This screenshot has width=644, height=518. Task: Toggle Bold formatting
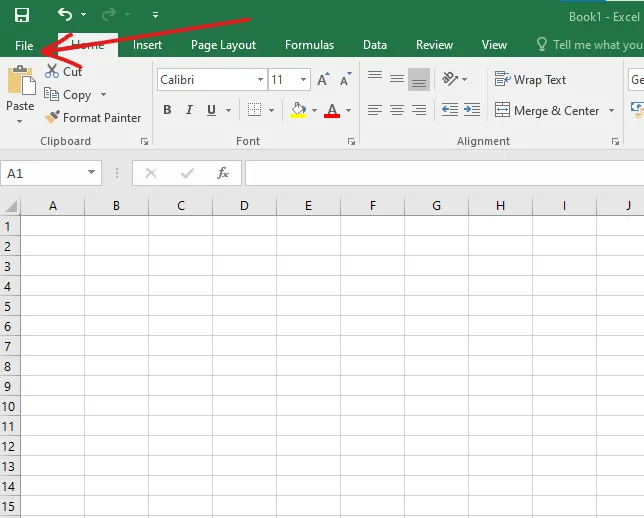coord(167,110)
